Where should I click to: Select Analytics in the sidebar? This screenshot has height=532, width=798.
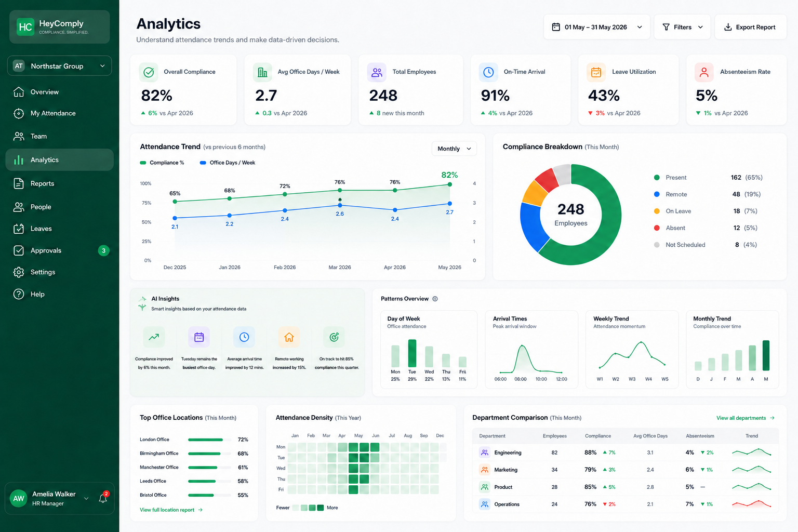(x=60, y=160)
